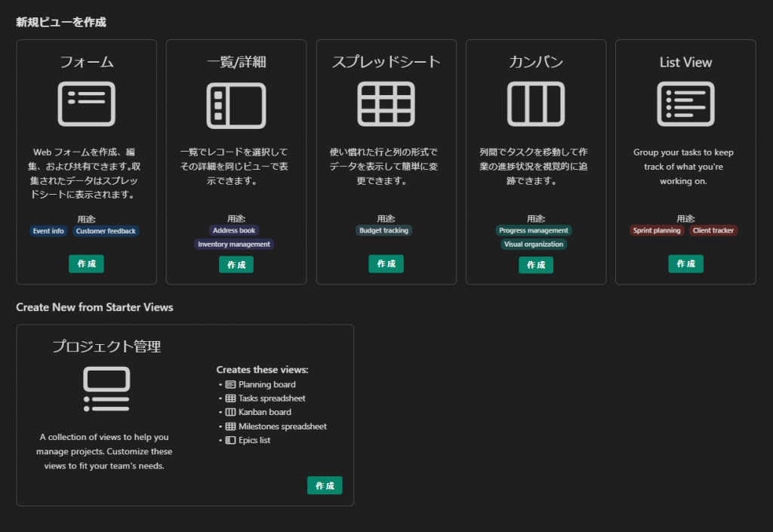Click the Epics list icon
The width and height of the screenshot is (773, 532).
tap(230, 441)
